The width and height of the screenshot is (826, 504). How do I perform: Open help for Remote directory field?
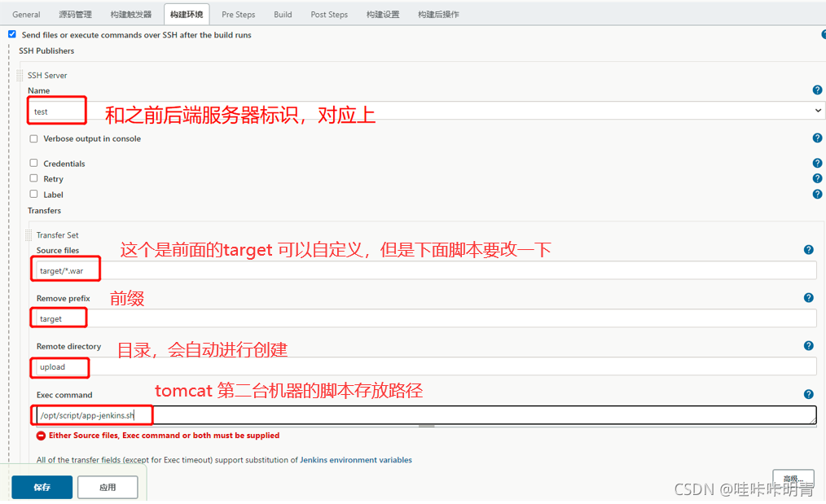click(x=809, y=346)
